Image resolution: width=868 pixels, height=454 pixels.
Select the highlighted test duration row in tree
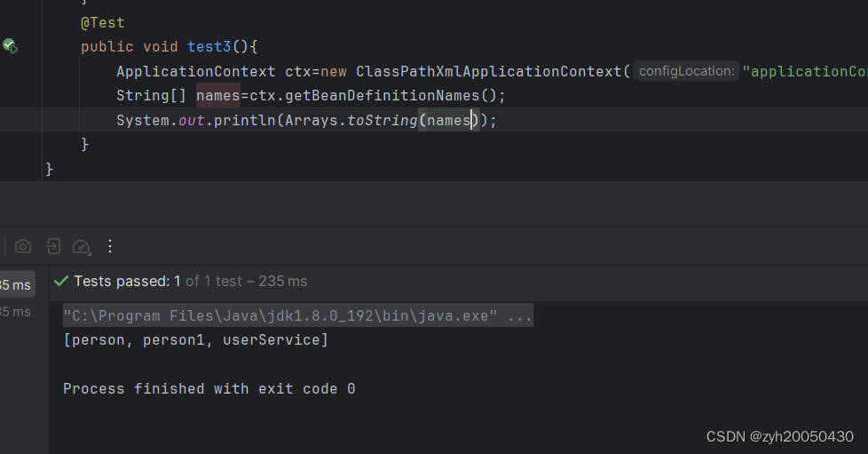[17, 285]
